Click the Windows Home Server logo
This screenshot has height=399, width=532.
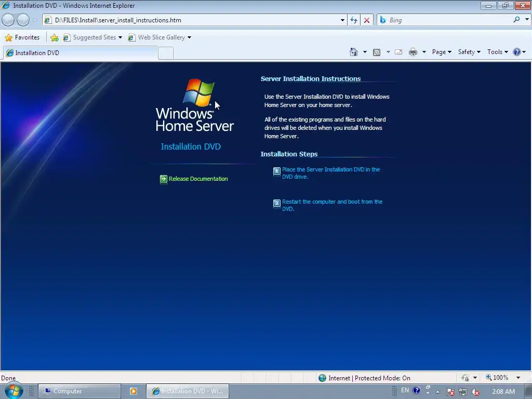(x=195, y=105)
